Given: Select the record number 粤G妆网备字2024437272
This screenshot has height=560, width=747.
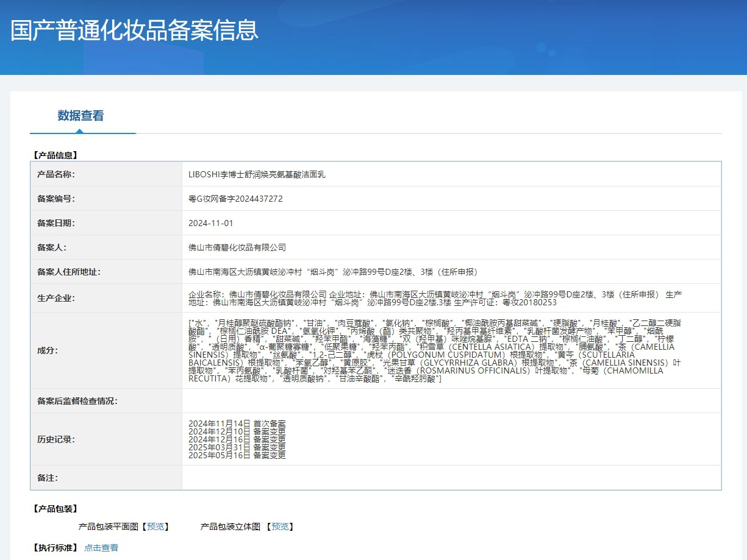Looking at the screenshot, I should pos(235,199).
